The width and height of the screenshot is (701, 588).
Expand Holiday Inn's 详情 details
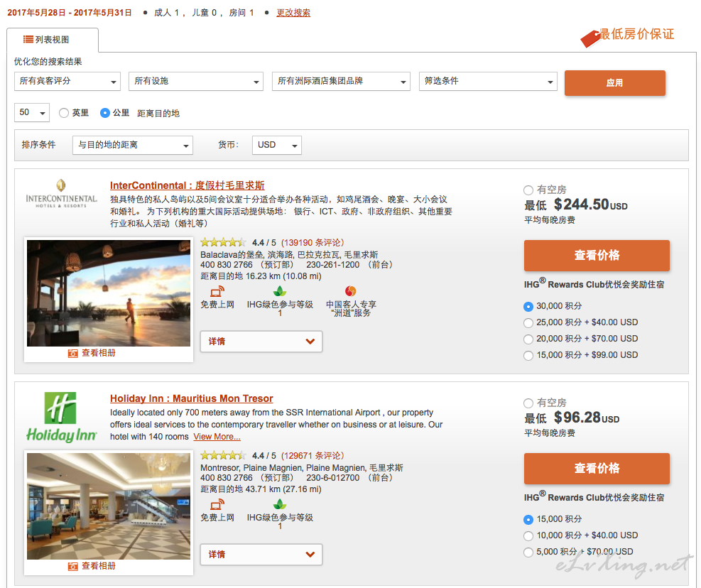pyautogui.click(x=261, y=555)
